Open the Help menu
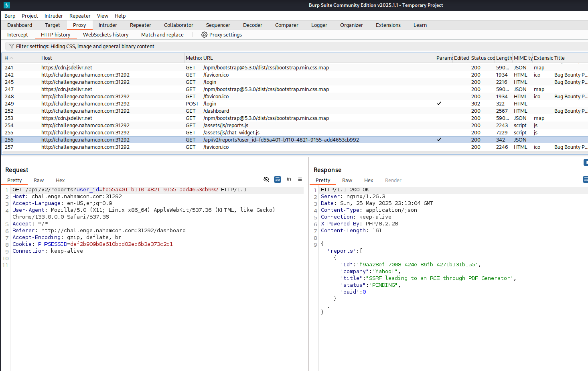The height and width of the screenshot is (371, 588). (x=120, y=16)
